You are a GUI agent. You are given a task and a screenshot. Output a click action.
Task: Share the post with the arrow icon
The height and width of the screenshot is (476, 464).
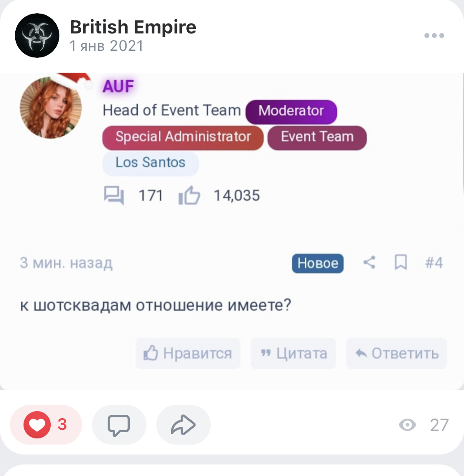183,424
